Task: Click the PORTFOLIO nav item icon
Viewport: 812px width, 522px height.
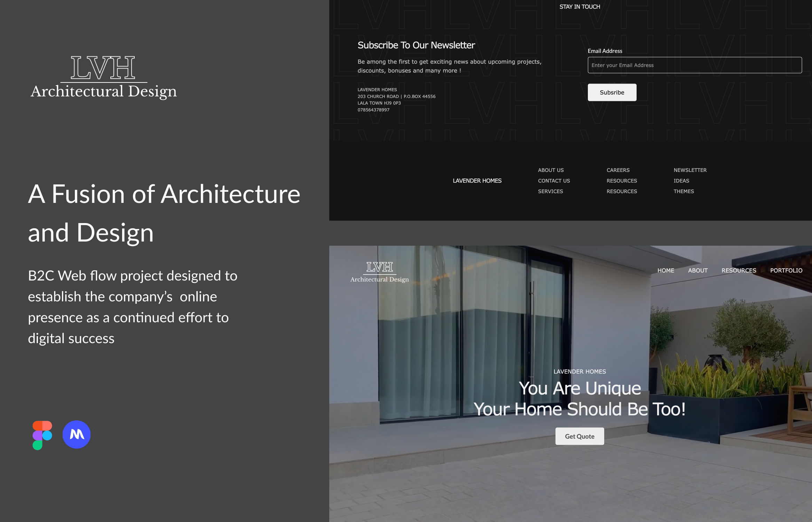Action: [786, 270]
